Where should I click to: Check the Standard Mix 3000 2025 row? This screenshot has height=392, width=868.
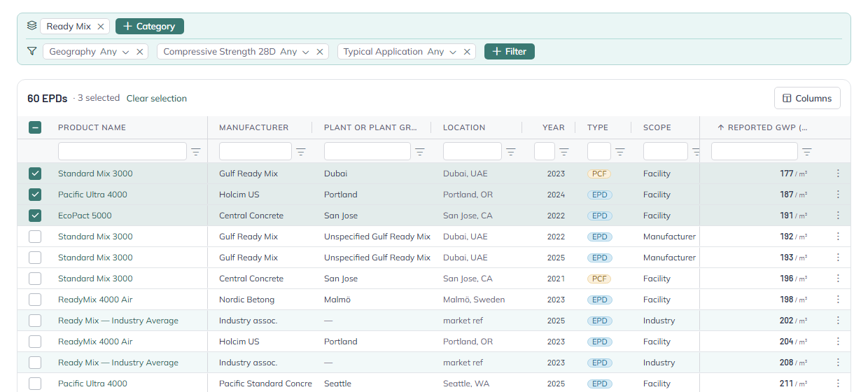pos(35,258)
